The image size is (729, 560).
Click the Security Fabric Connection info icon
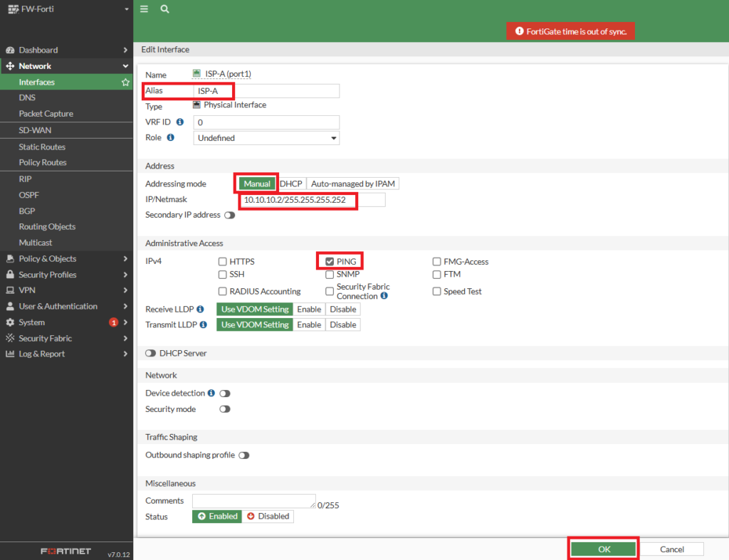click(384, 296)
